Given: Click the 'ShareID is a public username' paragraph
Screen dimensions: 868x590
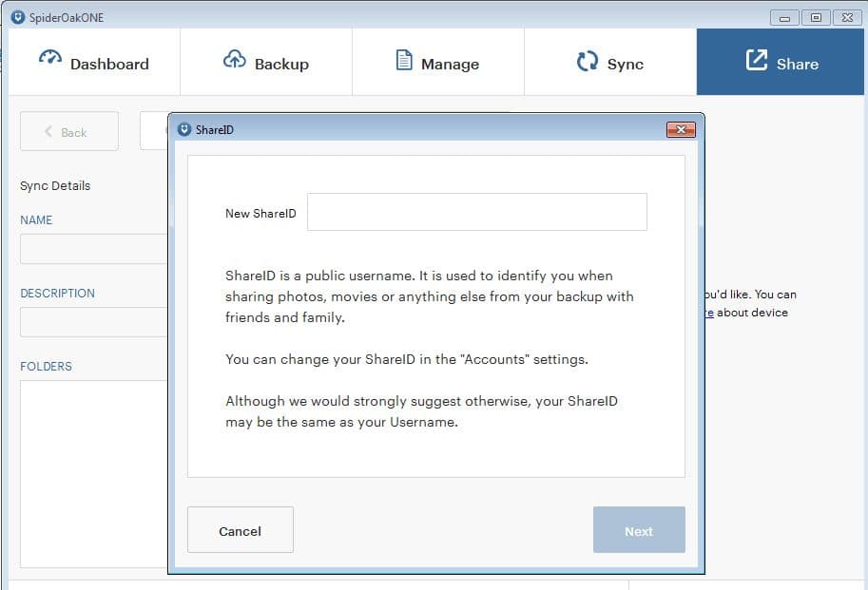Looking at the screenshot, I should (430, 296).
